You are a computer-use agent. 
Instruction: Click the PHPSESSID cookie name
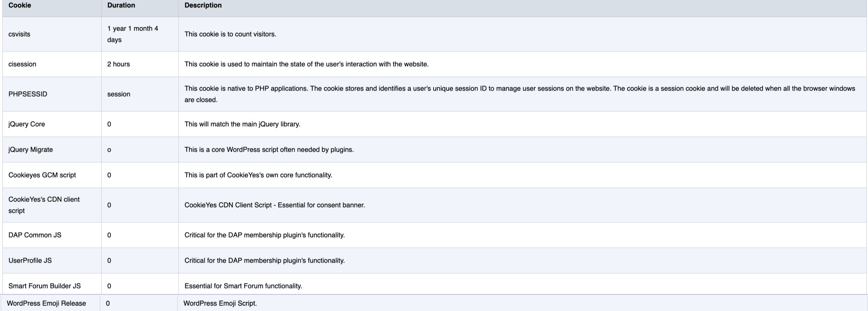click(28, 94)
